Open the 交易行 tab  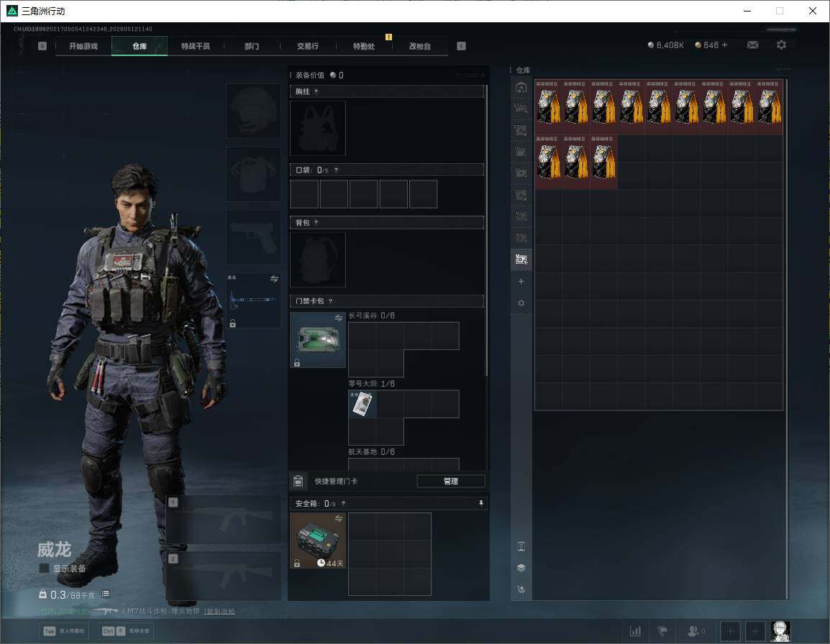coord(308,46)
